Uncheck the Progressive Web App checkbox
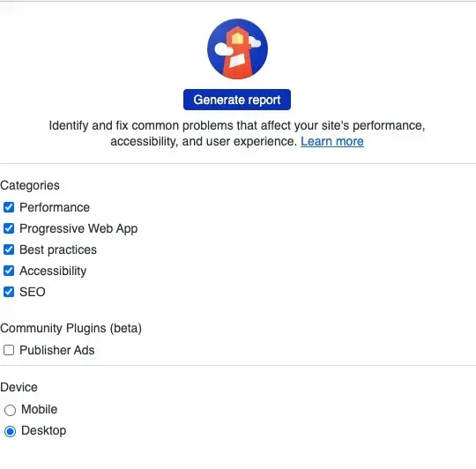The height and width of the screenshot is (469, 476). coord(9,228)
